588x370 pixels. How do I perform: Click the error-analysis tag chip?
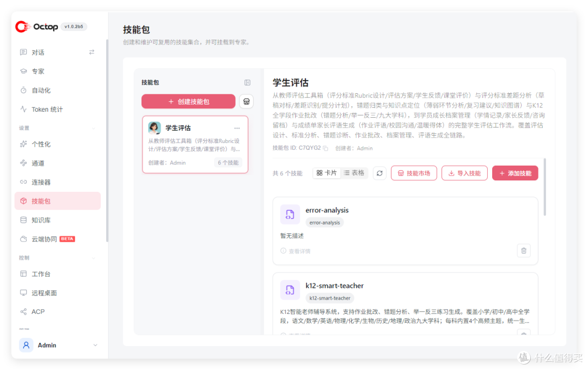point(324,222)
